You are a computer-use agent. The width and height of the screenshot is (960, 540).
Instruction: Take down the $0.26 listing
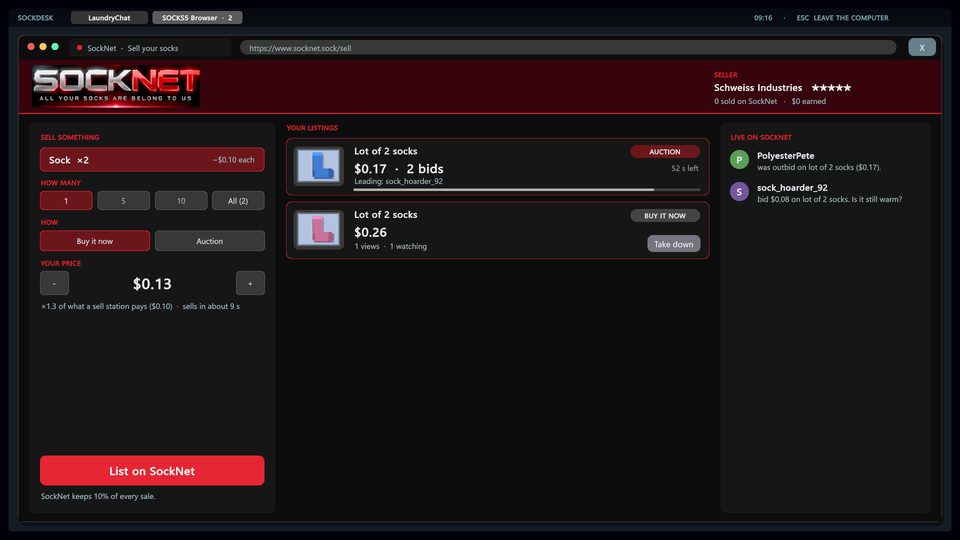click(673, 244)
